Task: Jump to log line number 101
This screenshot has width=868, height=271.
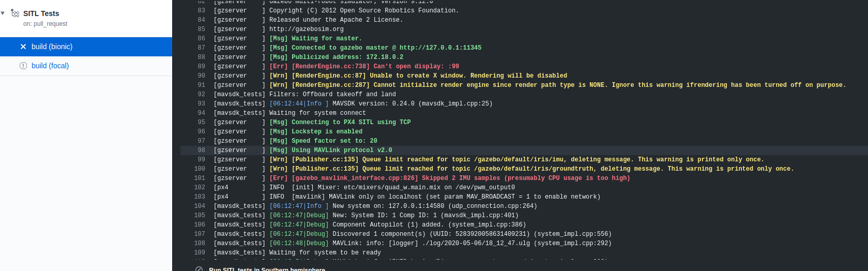Action: (200, 178)
